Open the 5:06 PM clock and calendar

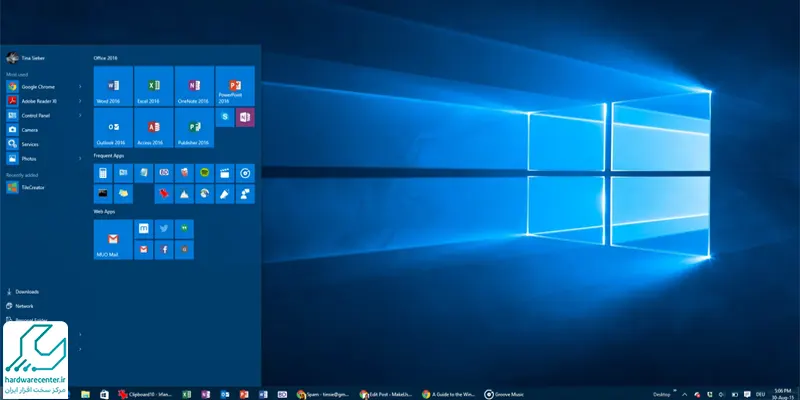(782, 394)
